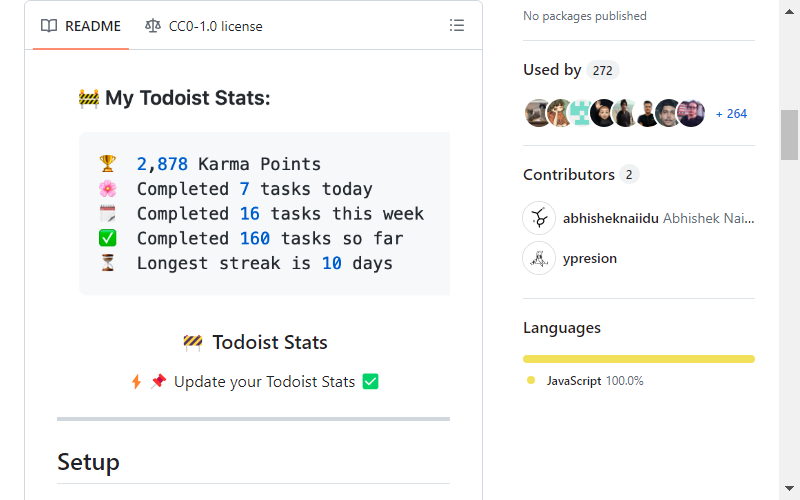The width and height of the screenshot is (800, 500).
Task: Click the yellow JavaScript language bar
Action: [x=639, y=359]
